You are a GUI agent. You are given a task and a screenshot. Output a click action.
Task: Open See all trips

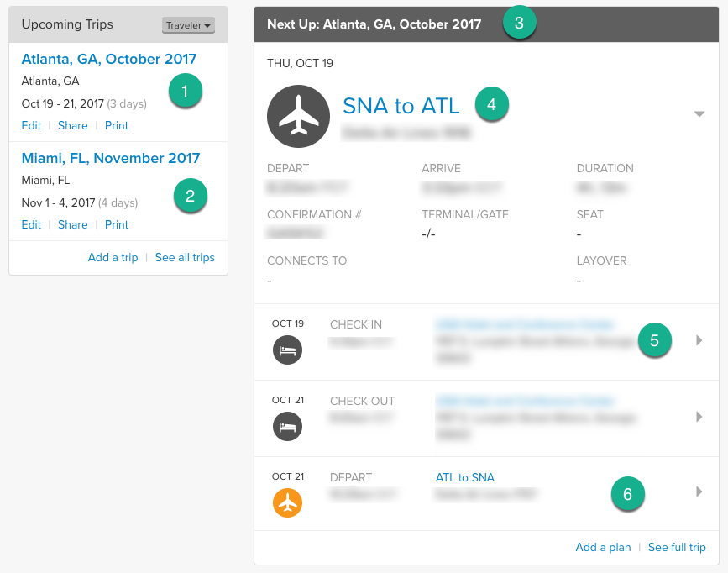185,257
